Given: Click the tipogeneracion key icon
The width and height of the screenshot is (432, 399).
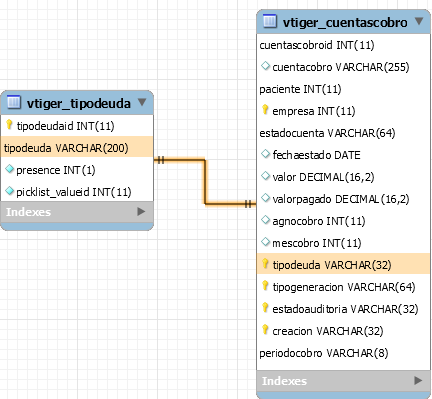Looking at the screenshot, I should [x=265, y=286].
